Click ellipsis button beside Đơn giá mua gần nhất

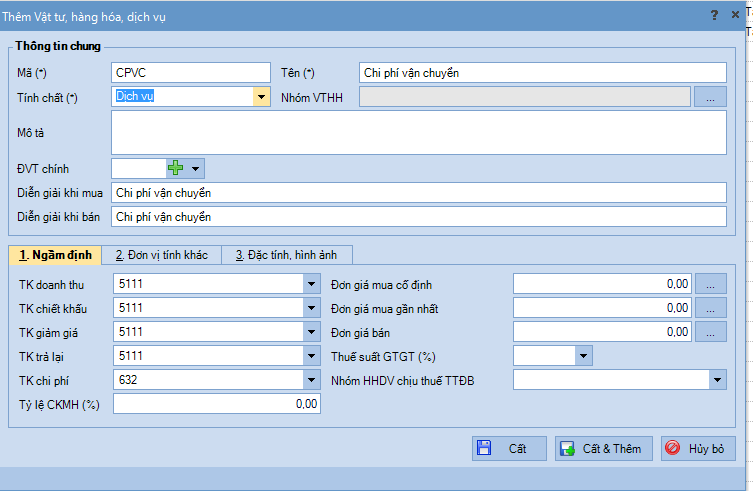[x=710, y=308]
